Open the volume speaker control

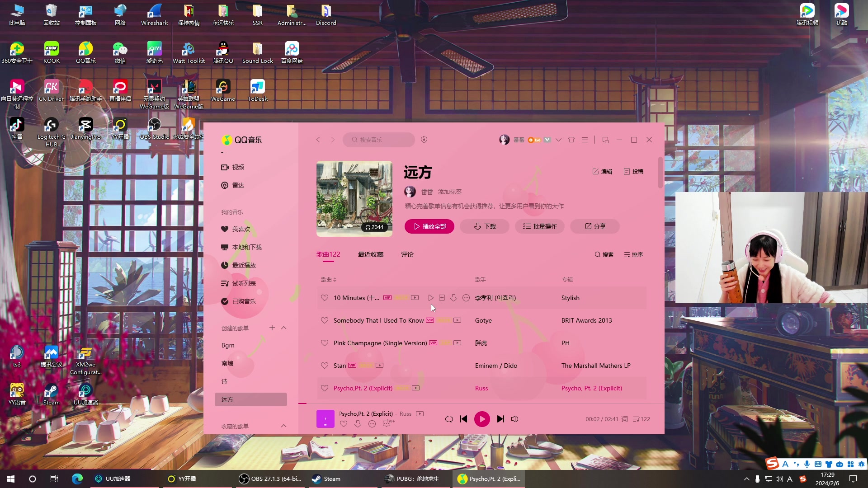coord(514,419)
